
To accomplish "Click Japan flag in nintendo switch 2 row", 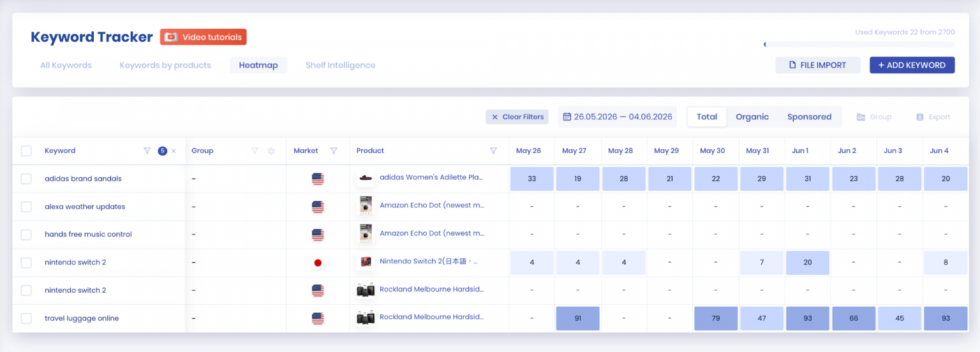I will click(x=318, y=263).
